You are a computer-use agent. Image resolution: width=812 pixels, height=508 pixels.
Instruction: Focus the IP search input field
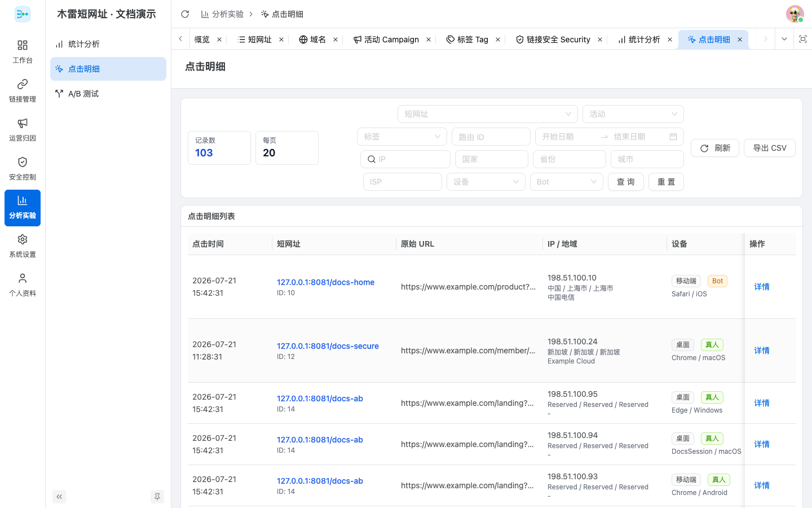tap(405, 159)
